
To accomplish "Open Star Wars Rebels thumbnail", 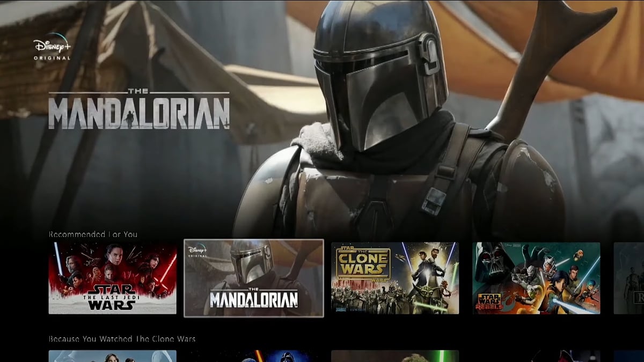I will pyautogui.click(x=536, y=278).
